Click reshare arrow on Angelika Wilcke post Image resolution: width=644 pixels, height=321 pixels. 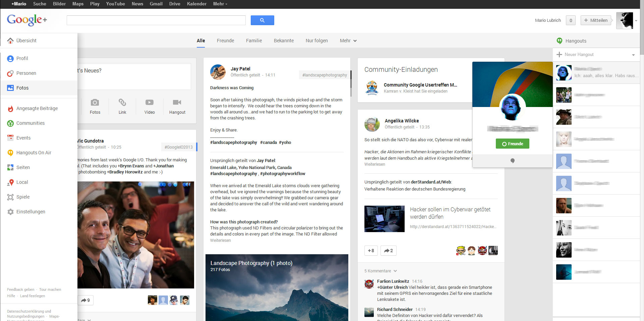coord(388,251)
